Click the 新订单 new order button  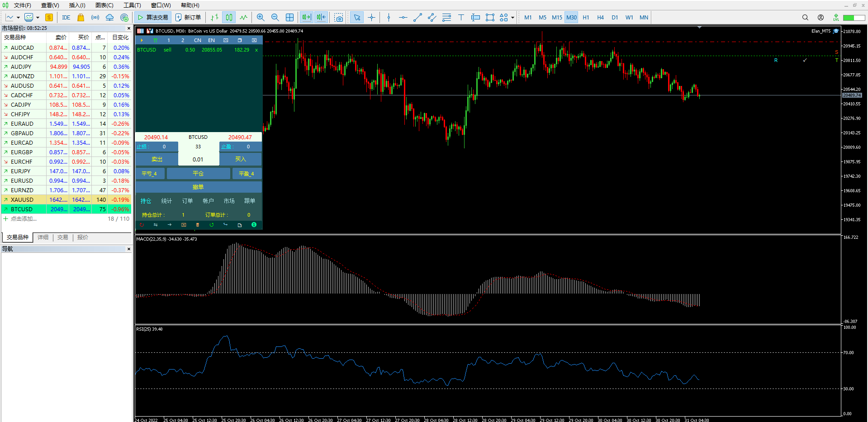click(188, 18)
